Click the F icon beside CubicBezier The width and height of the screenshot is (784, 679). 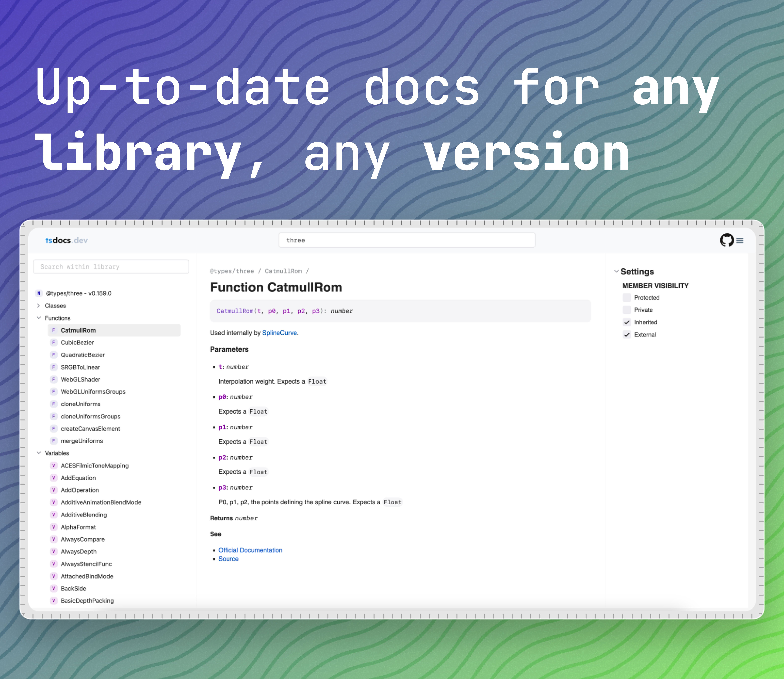click(54, 342)
